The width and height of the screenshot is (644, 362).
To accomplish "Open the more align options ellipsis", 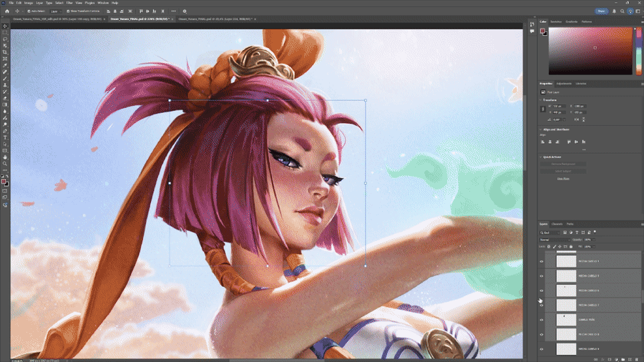I will point(173,11).
